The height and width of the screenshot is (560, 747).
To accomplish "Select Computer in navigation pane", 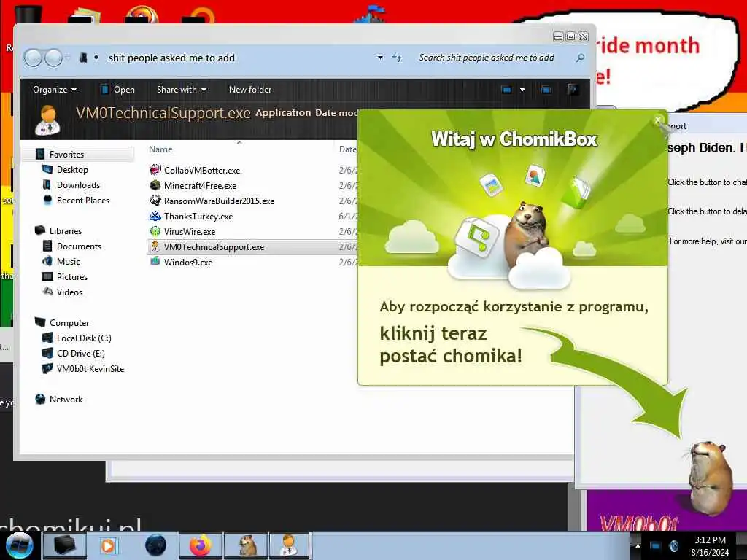I will coord(69,323).
